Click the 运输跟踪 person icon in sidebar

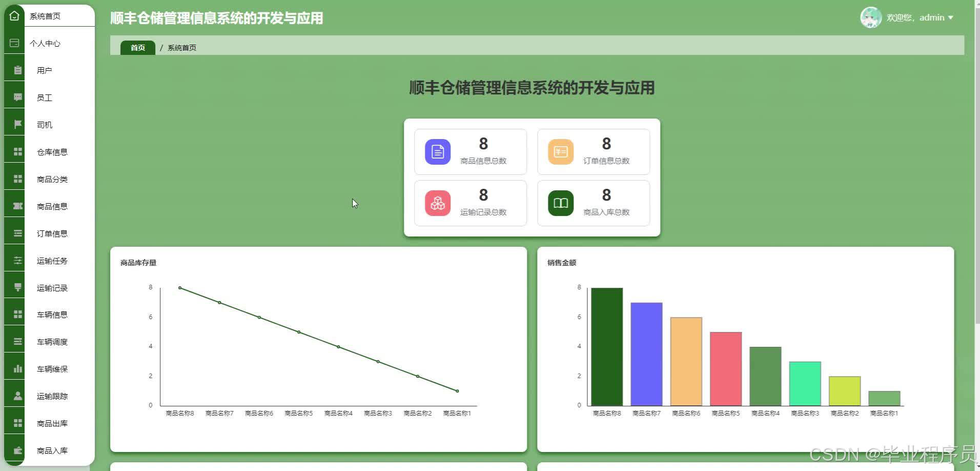click(x=17, y=395)
